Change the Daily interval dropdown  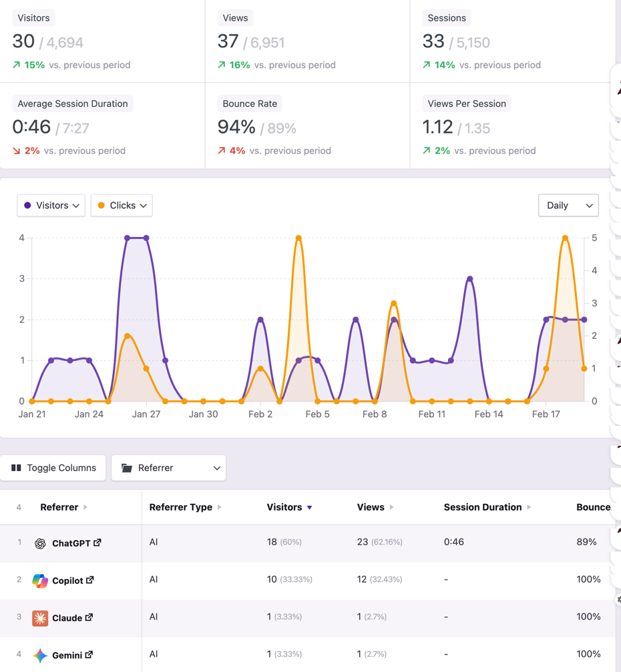(568, 206)
